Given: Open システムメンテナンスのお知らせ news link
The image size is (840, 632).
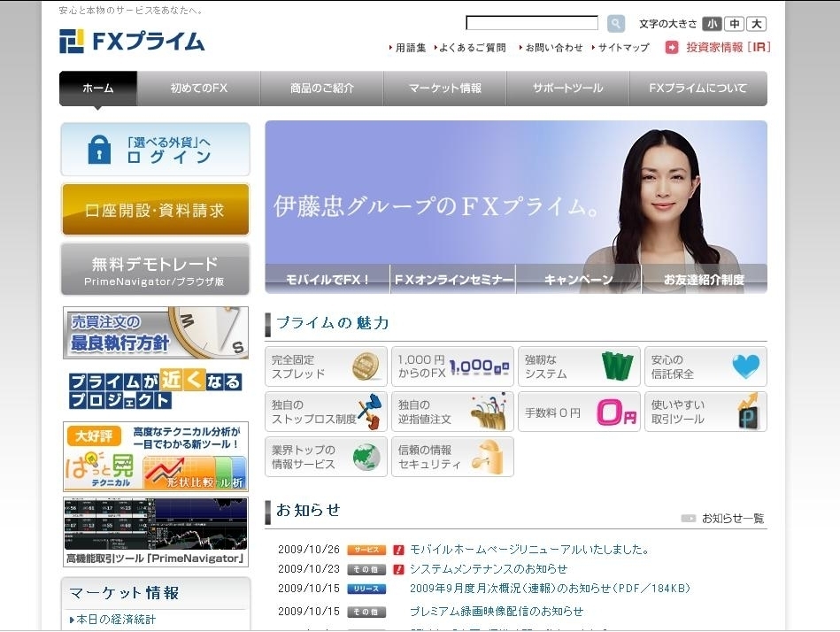Looking at the screenshot, I should click(x=489, y=569).
